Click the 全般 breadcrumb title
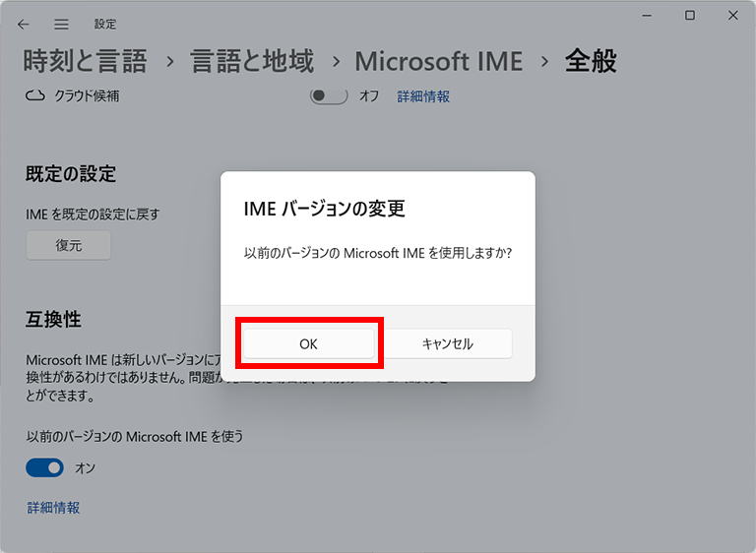This screenshot has width=756, height=553. tap(591, 61)
